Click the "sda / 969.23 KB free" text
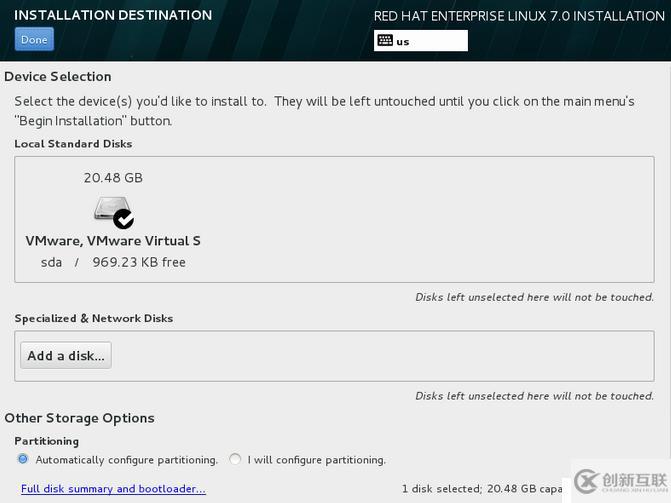Screen dimensions: 671x503 click(x=113, y=262)
